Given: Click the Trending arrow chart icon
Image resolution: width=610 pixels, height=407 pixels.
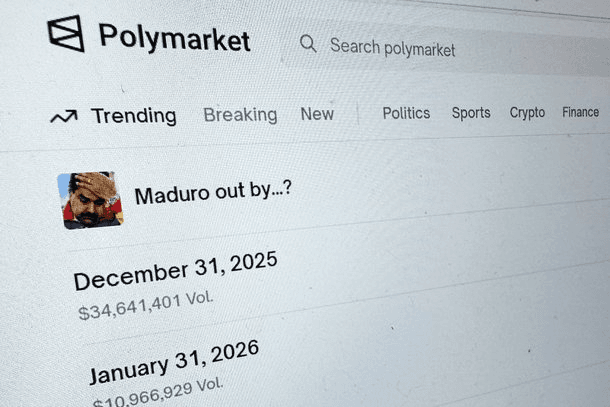Looking at the screenshot, I should tap(63, 117).
